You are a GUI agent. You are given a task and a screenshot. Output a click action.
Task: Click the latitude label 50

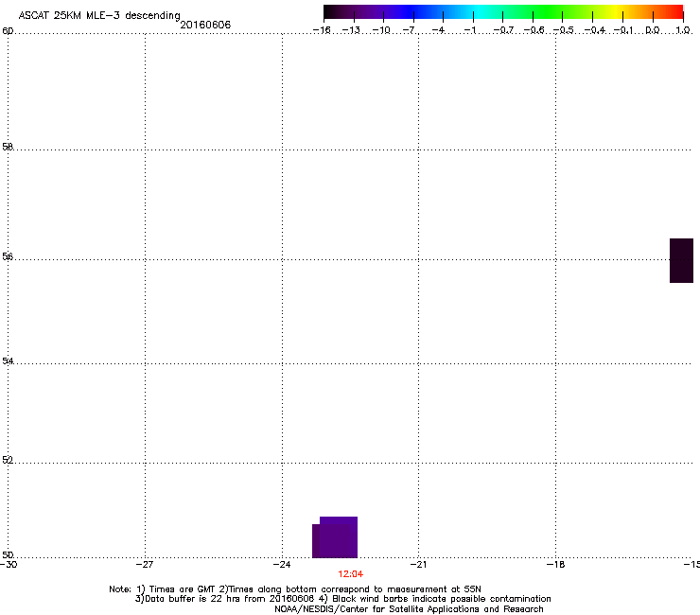[x=8, y=554]
